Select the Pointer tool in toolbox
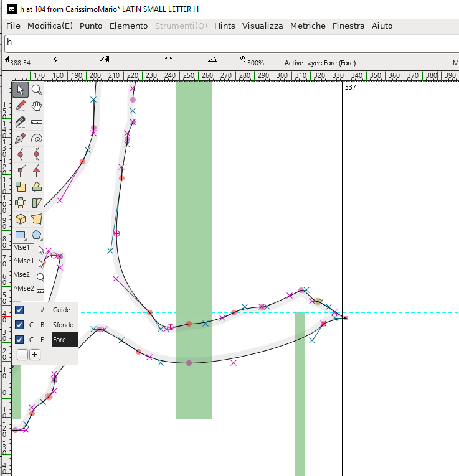The width and height of the screenshot is (459, 476). coord(21,90)
